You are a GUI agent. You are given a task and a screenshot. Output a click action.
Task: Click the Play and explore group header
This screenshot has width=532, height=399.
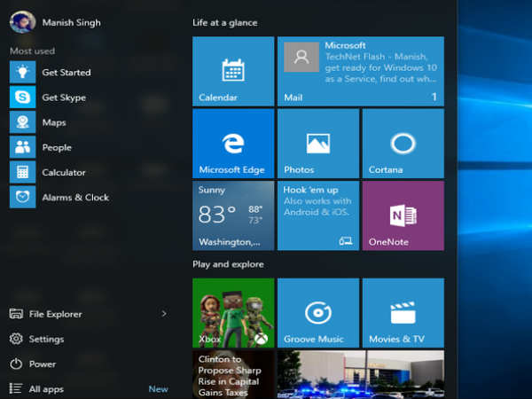tap(228, 264)
